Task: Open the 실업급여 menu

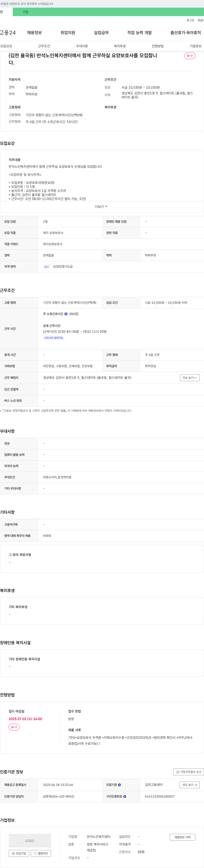Action: point(101,33)
